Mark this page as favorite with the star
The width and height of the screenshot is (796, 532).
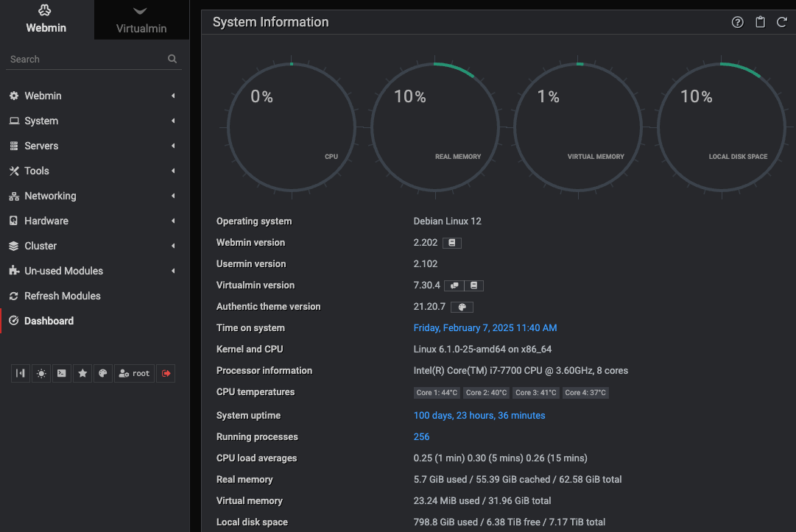click(82, 373)
